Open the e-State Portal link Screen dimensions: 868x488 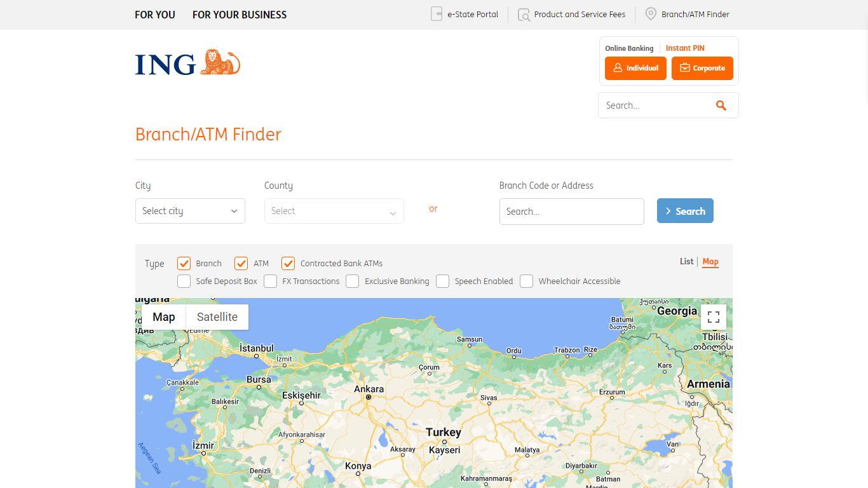pyautogui.click(x=473, y=14)
